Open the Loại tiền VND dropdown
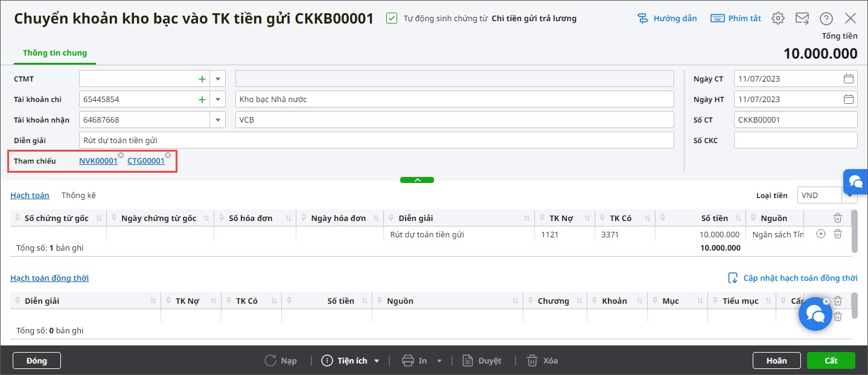The height and width of the screenshot is (375, 868). [x=850, y=195]
